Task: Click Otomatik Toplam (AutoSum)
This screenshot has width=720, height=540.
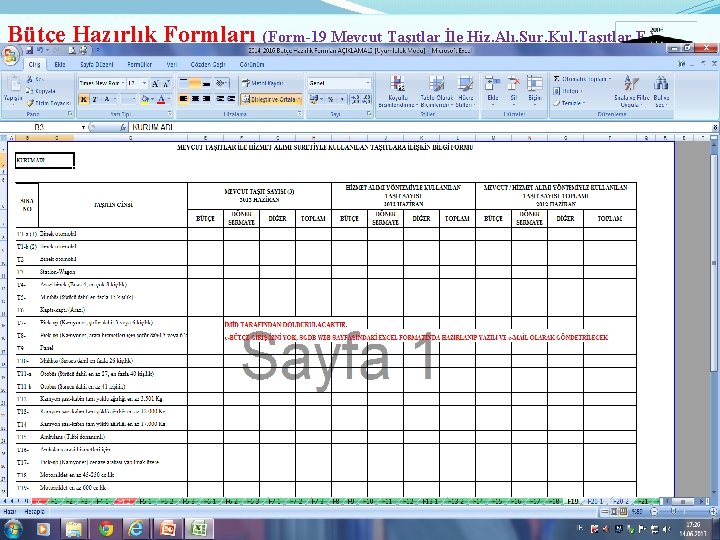Action: click(581, 79)
